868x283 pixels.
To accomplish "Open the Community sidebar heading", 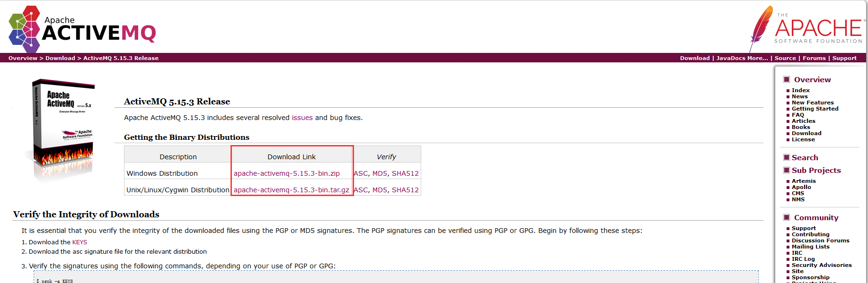I will click(x=816, y=218).
